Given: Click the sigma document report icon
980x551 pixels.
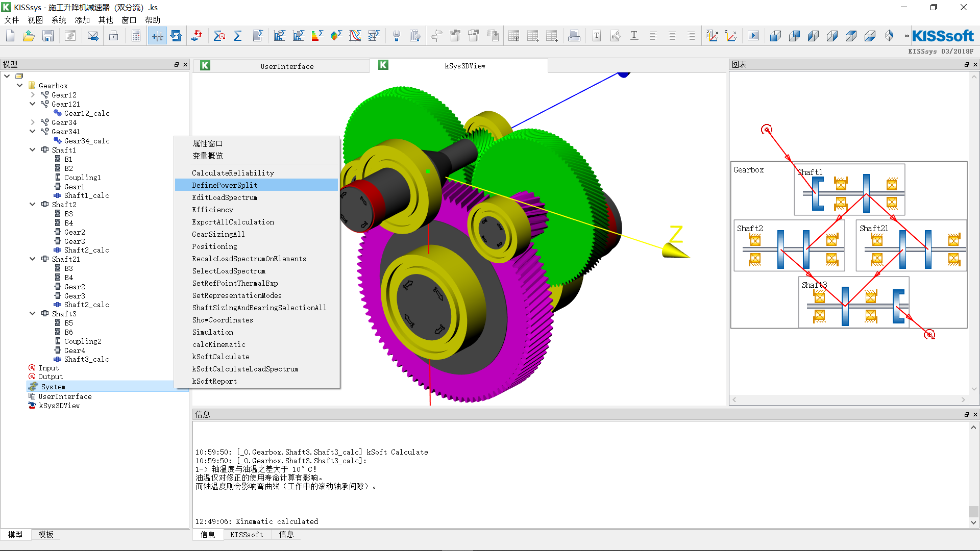Looking at the screenshot, I should point(258,36).
